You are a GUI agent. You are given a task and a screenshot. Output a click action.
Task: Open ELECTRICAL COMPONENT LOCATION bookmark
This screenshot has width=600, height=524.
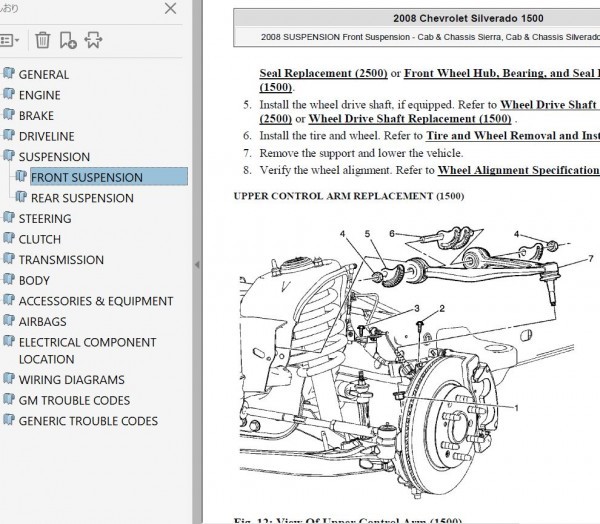tap(87, 351)
